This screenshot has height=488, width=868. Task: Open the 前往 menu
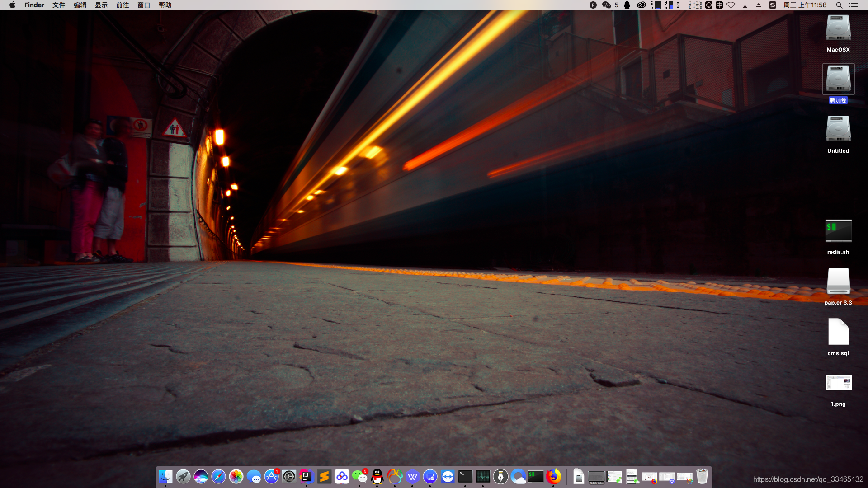123,5
